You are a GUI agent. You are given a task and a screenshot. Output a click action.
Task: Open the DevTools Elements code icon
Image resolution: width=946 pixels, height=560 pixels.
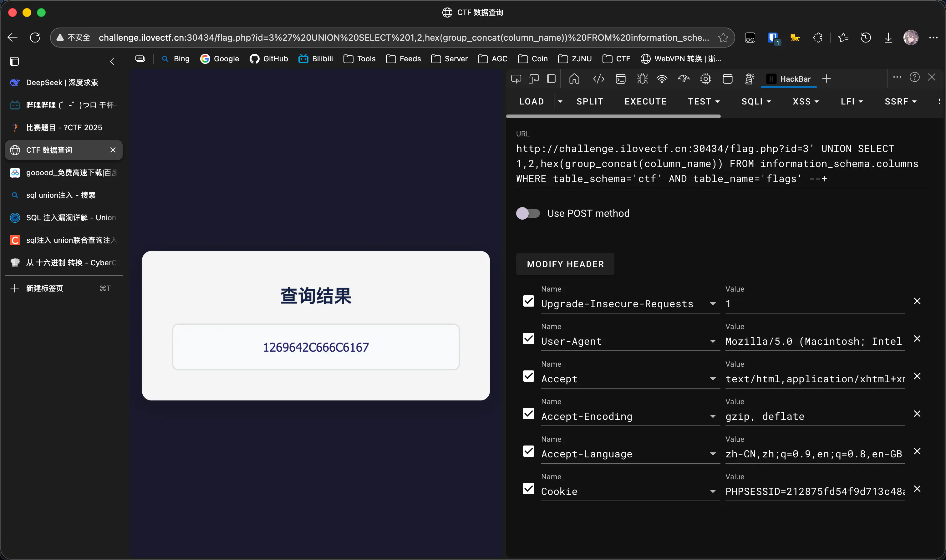point(598,79)
